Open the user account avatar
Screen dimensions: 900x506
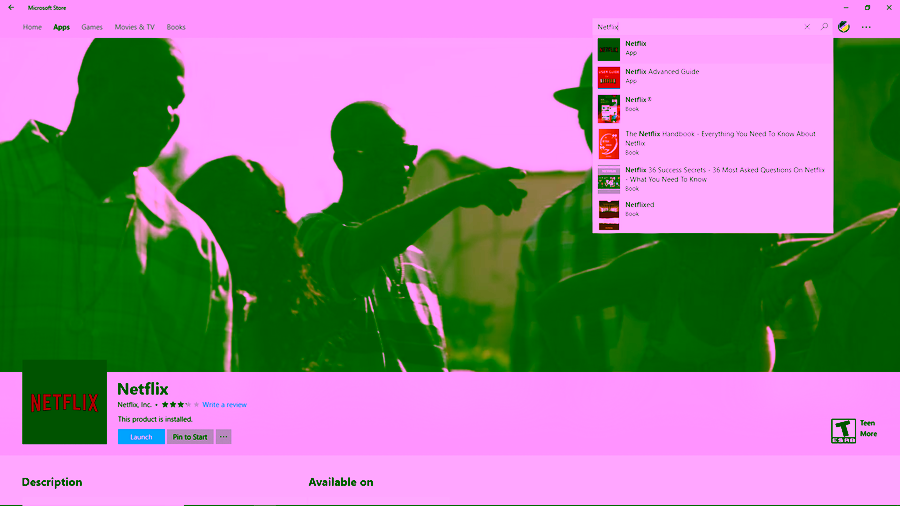tap(844, 27)
